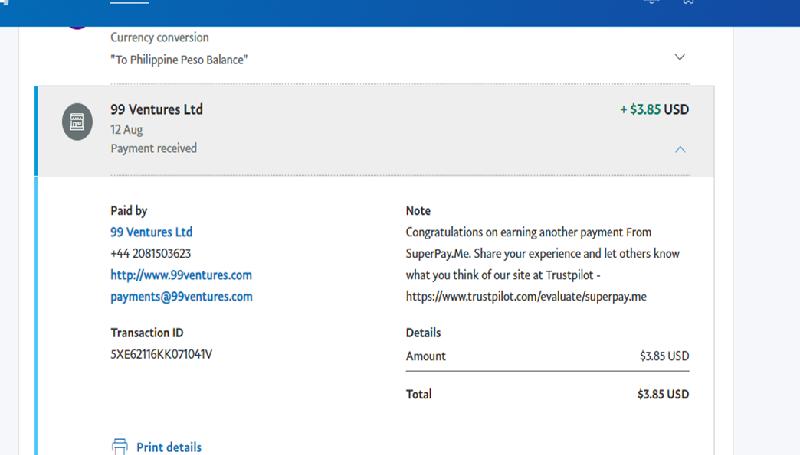800x455 pixels.
Task: Click the payments@99ventures.com email link
Action: 182,296
